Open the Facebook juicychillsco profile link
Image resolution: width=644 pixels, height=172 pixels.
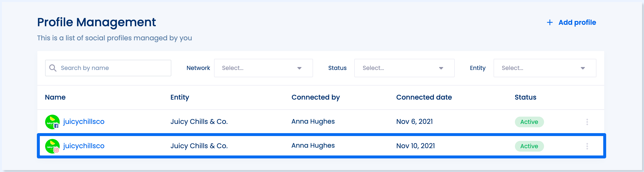point(84,122)
